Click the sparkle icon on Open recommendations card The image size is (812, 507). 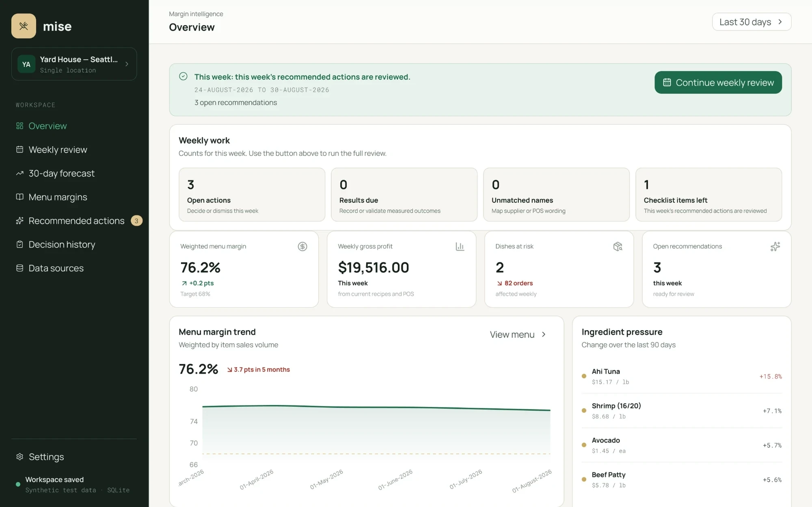click(775, 247)
